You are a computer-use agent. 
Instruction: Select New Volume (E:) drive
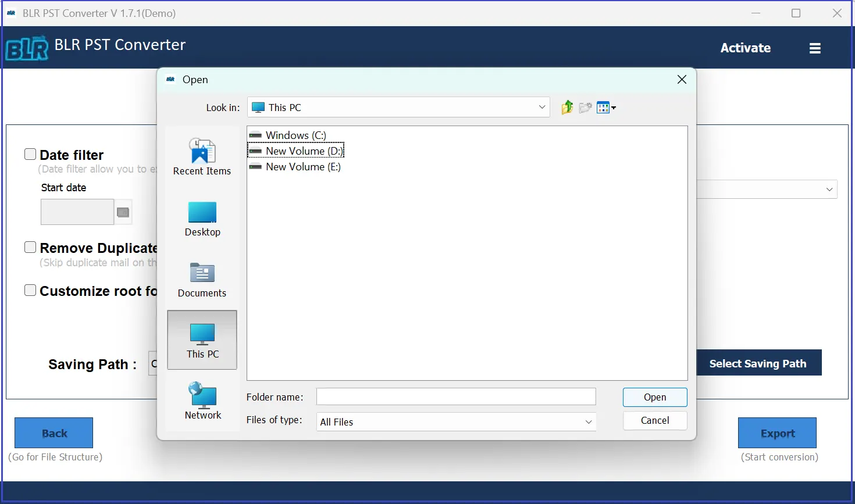(x=302, y=167)
